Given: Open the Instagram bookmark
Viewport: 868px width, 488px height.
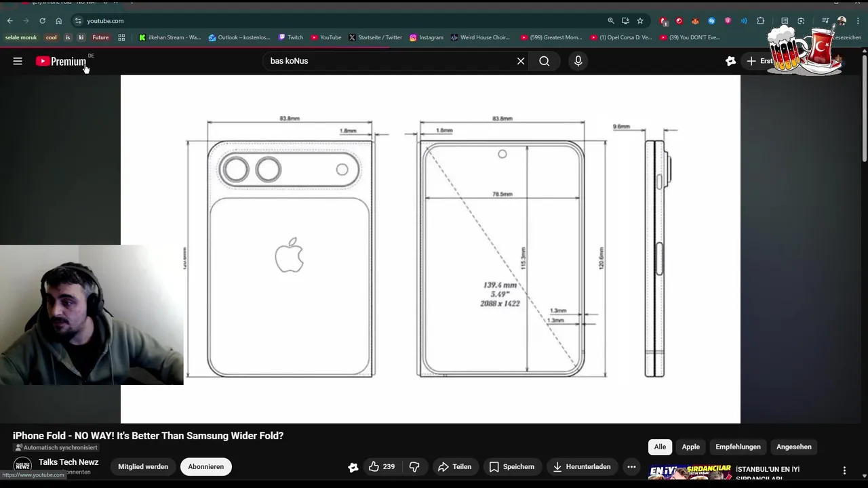Looking at the screenshot, I should pos(427,37).
